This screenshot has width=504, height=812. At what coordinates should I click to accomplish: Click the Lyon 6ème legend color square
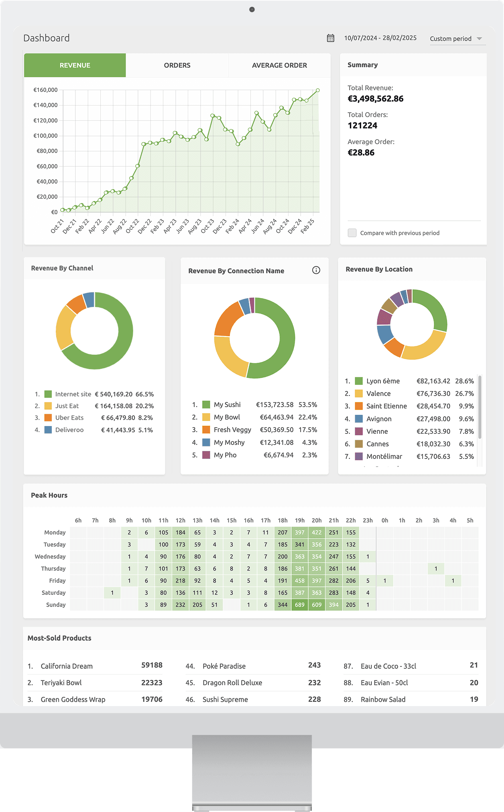359,381
